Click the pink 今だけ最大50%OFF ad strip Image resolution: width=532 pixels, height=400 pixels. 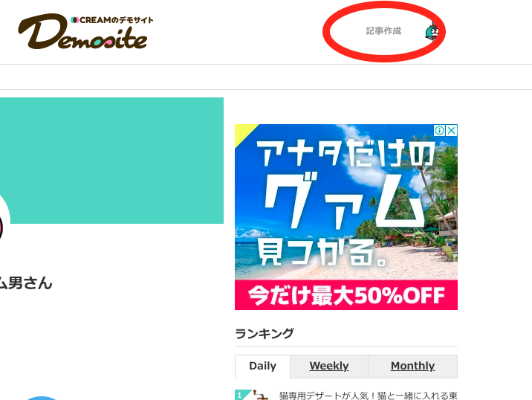click(346, 295)
